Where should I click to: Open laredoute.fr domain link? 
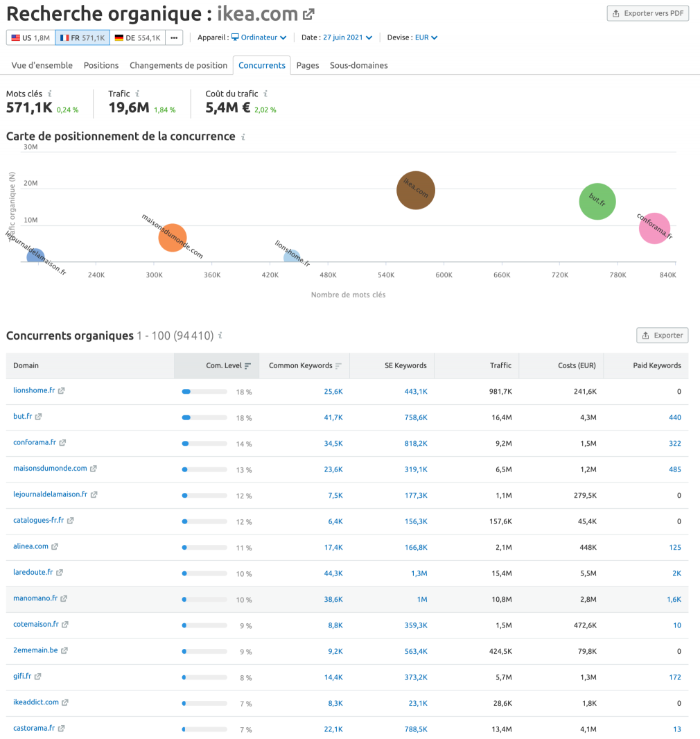click(x=33, y=572)
